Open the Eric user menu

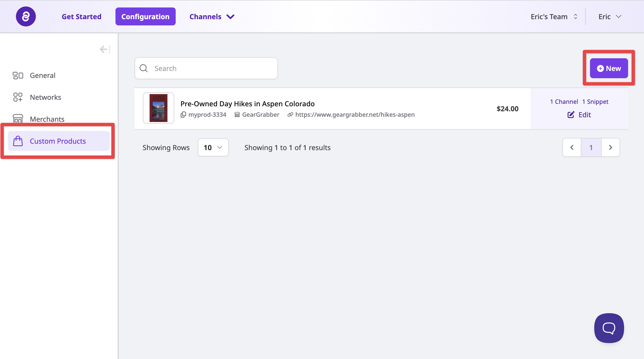(x=609, y=16)
